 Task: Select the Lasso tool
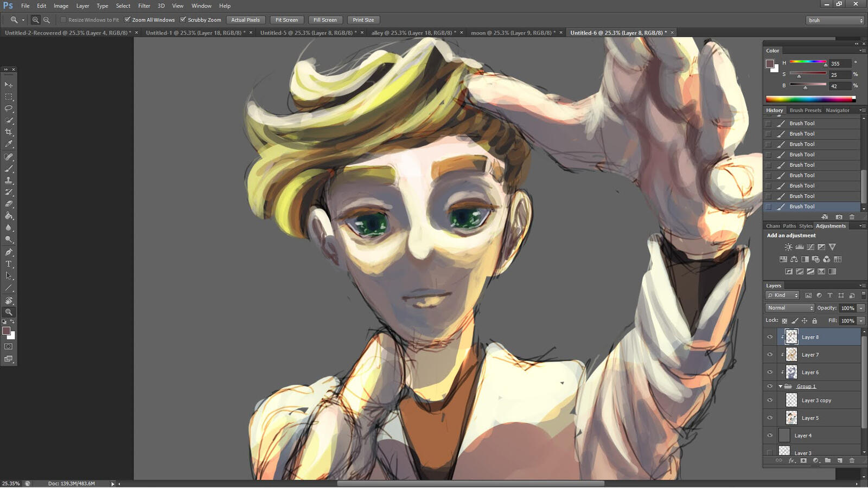click(9, 108)
